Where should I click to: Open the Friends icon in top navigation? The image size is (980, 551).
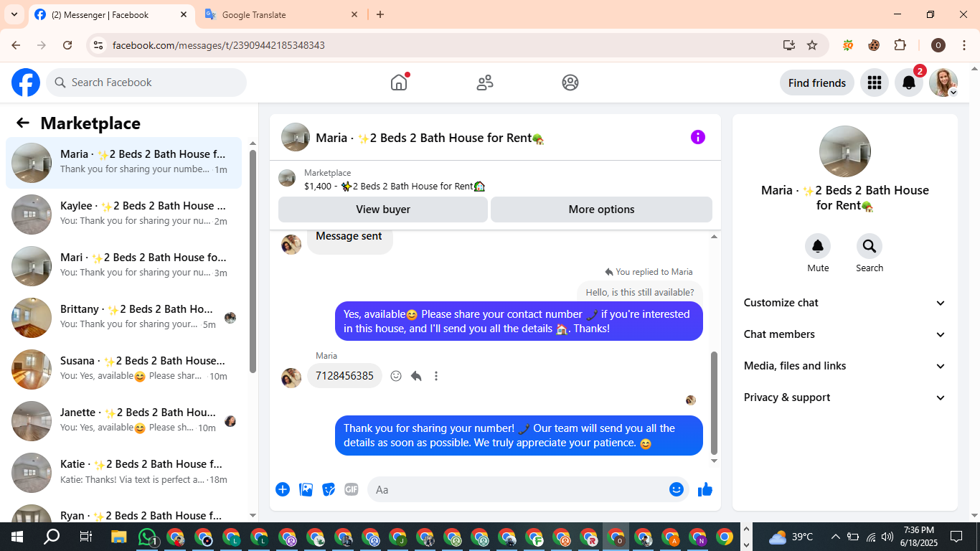[x=485, y=83]
